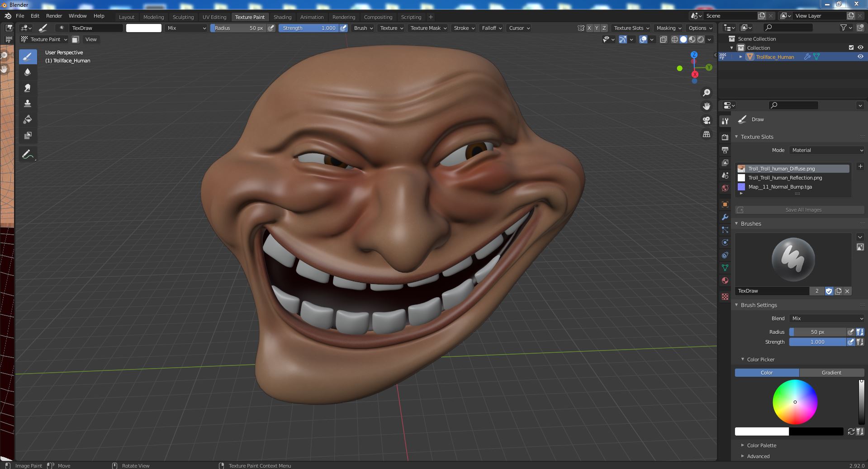Open the Render menu
Viewport: 868px width, 469px height.
(x=54, y=16)
